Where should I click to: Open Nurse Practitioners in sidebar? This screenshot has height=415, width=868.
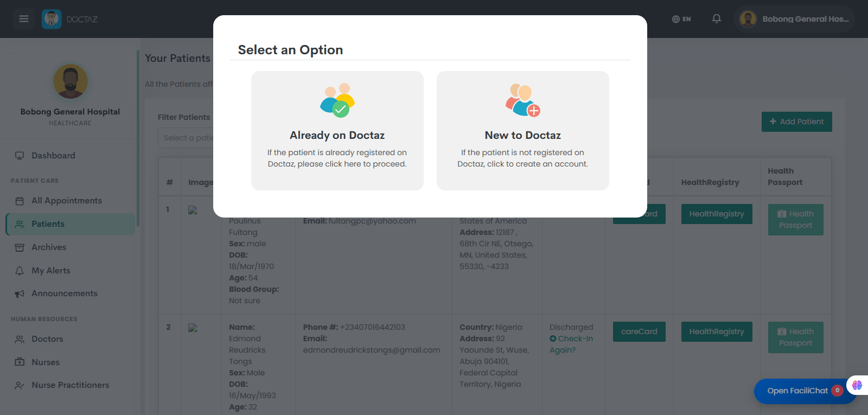click(70, 385)
